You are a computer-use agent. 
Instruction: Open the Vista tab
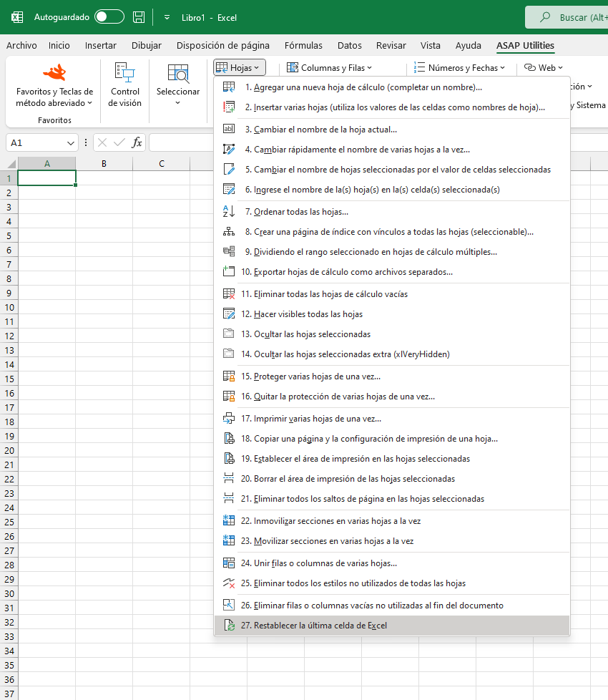pos(430,45)
